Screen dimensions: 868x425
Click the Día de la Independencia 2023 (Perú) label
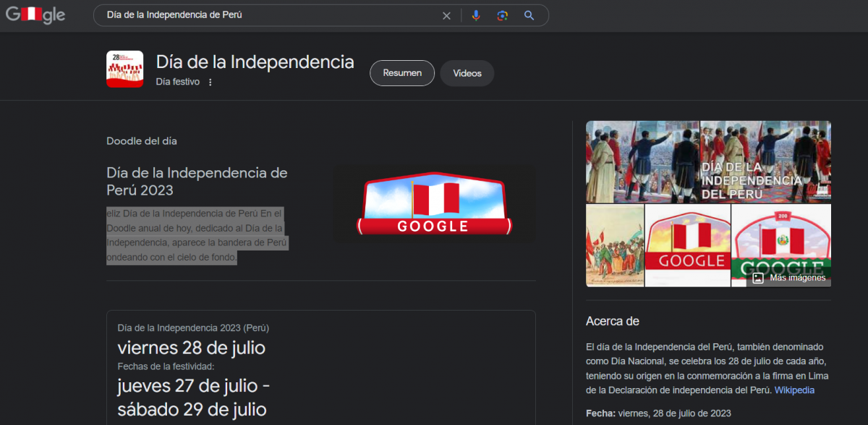[193, 328]
